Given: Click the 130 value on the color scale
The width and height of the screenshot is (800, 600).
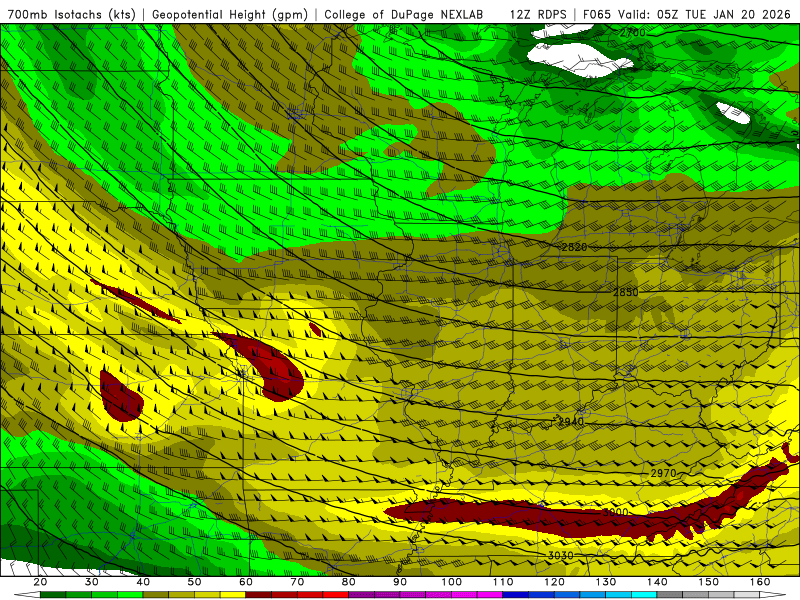Looking at the screenshot, I should click(606, 582).
